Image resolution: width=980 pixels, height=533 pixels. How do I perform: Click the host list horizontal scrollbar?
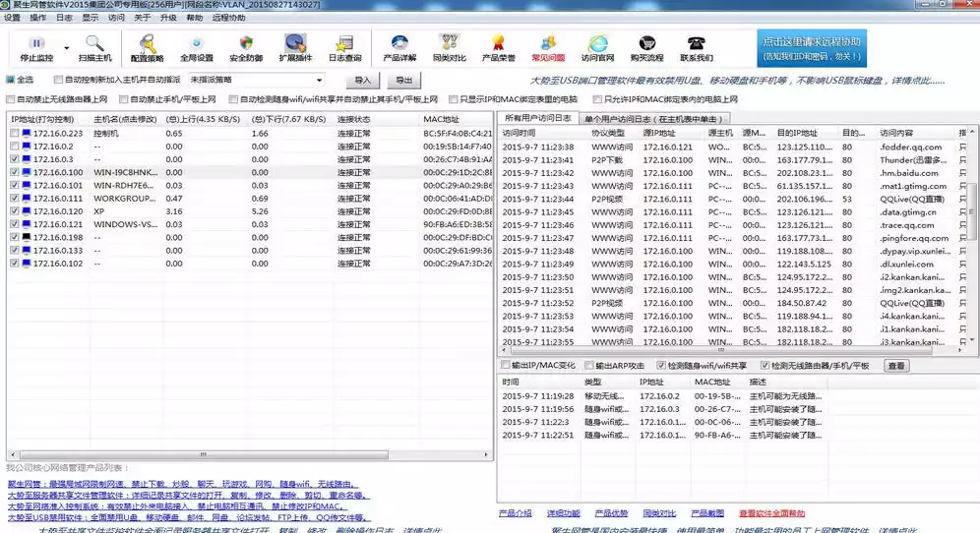click(248, 454)
